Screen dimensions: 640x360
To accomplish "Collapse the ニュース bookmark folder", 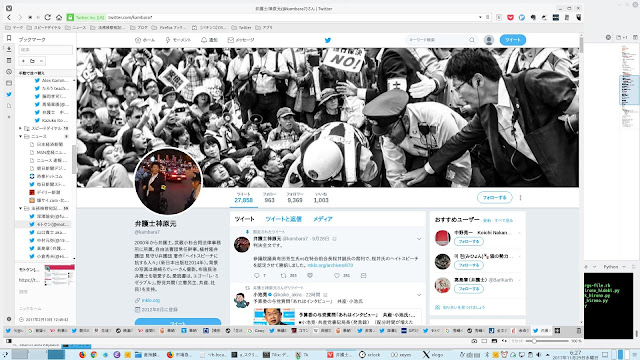I will coord(20,136).
